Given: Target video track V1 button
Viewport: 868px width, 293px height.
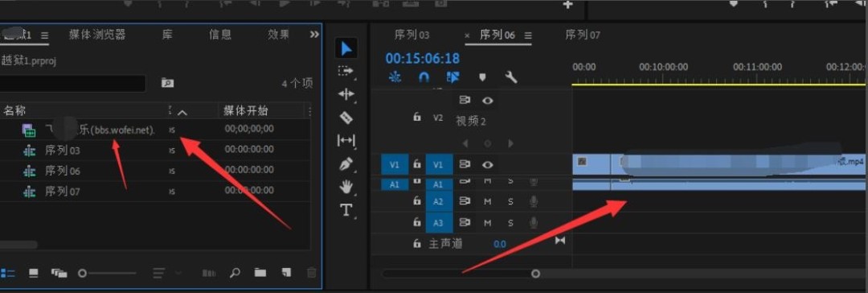Looking at the screenshot, I should [439, 165].
